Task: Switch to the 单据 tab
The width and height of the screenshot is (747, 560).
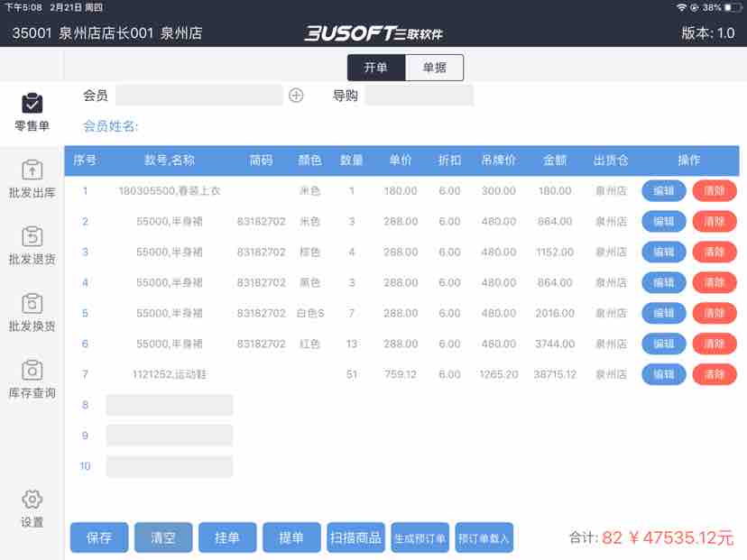Action: coord(434,68)
